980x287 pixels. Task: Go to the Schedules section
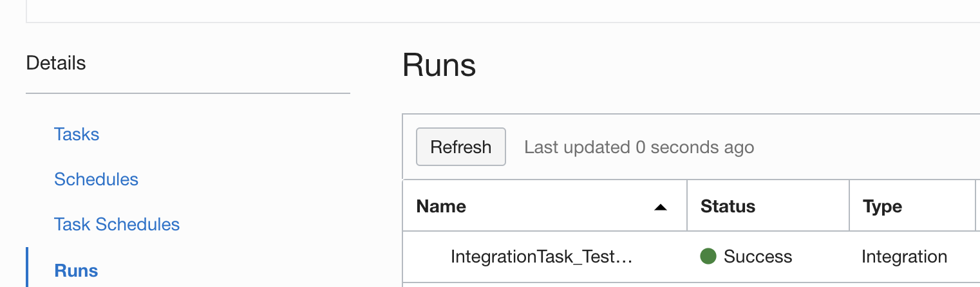(x=96, y=179)
